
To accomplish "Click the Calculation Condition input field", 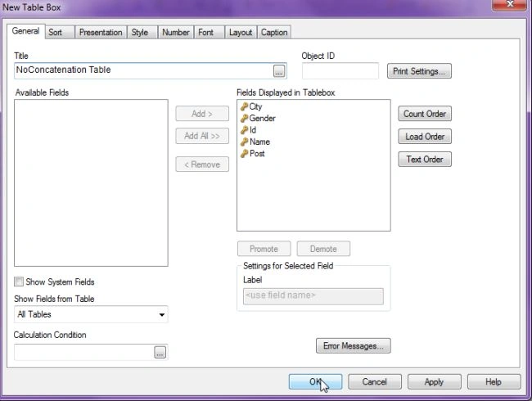I will pyautogui.click(x=83, y=353).
